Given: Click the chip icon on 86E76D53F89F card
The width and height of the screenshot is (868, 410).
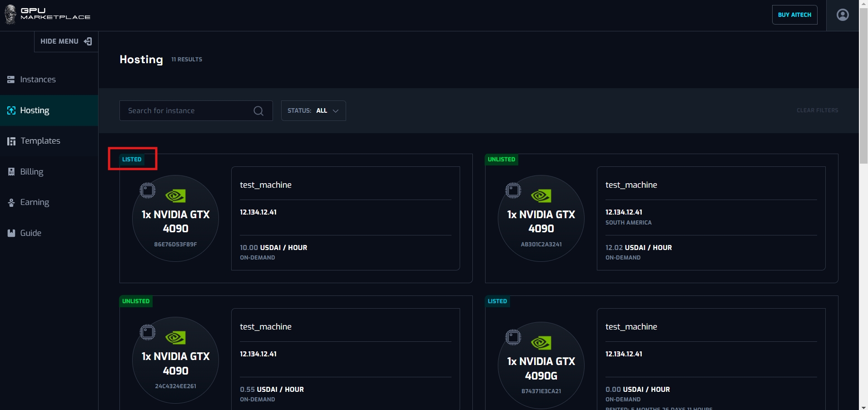Looking at the screenshot, I should [148, 190].
